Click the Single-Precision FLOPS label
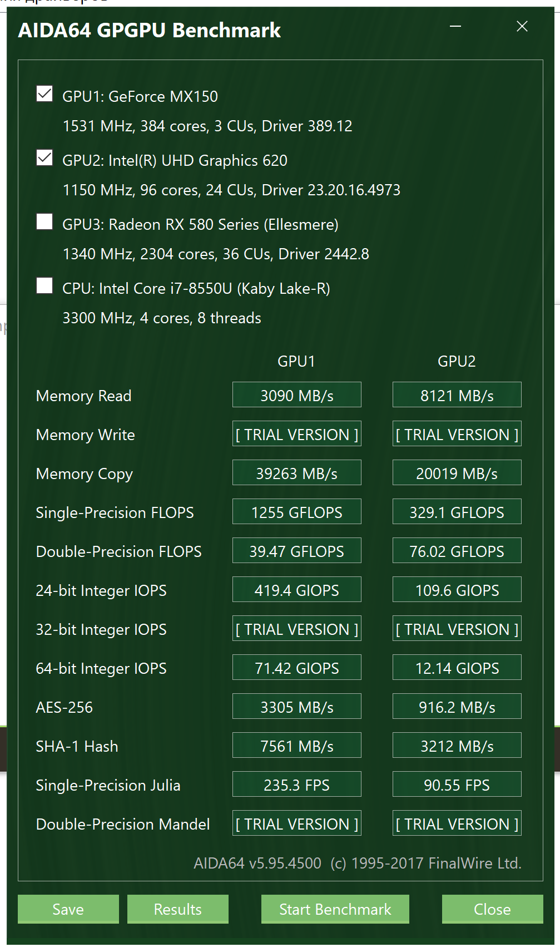 [x=115, y=512]
